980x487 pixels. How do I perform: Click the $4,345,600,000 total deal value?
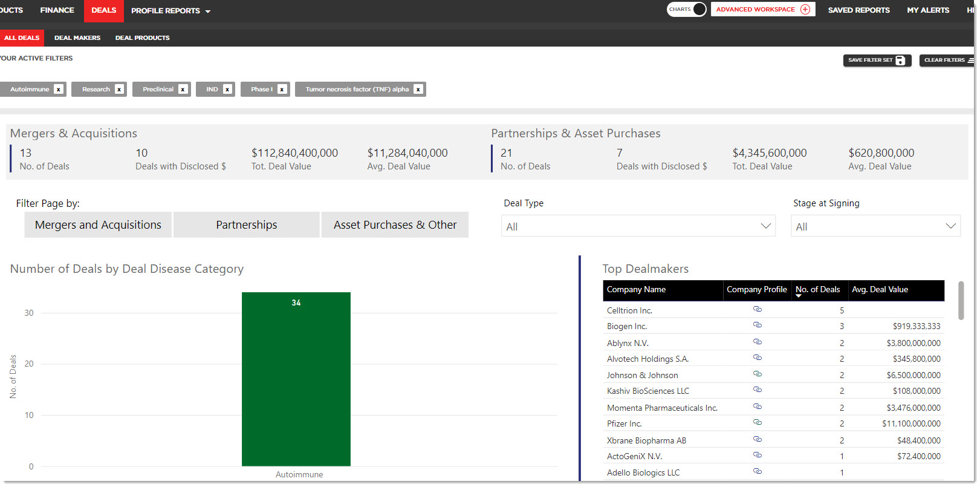tap(770, 153)
